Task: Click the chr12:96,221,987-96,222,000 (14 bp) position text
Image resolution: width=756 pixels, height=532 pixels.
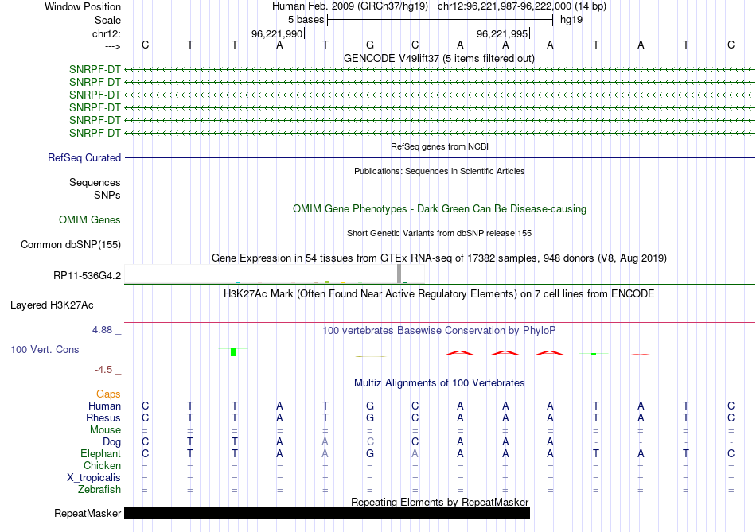Action: tap(522, 6)
